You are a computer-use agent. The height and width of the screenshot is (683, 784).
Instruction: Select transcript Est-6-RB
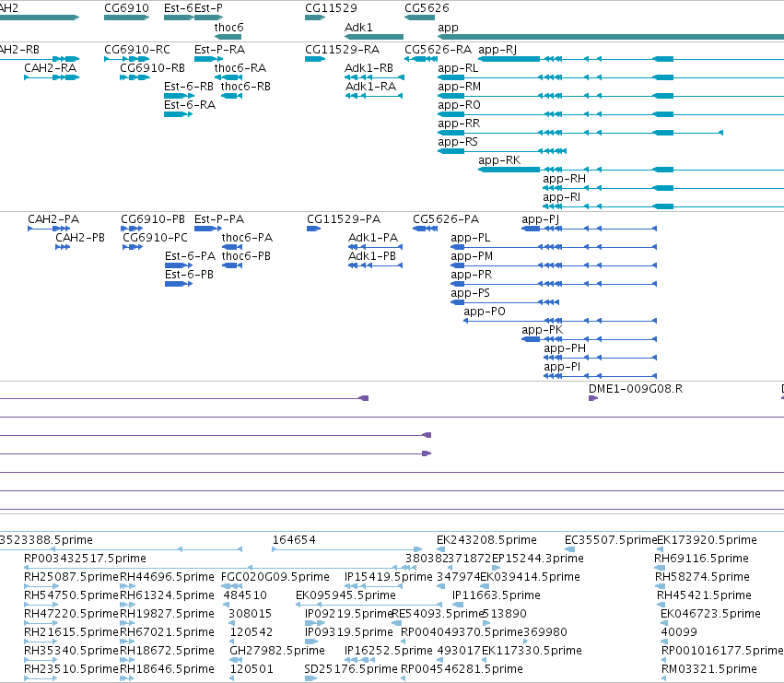(189, 87)
